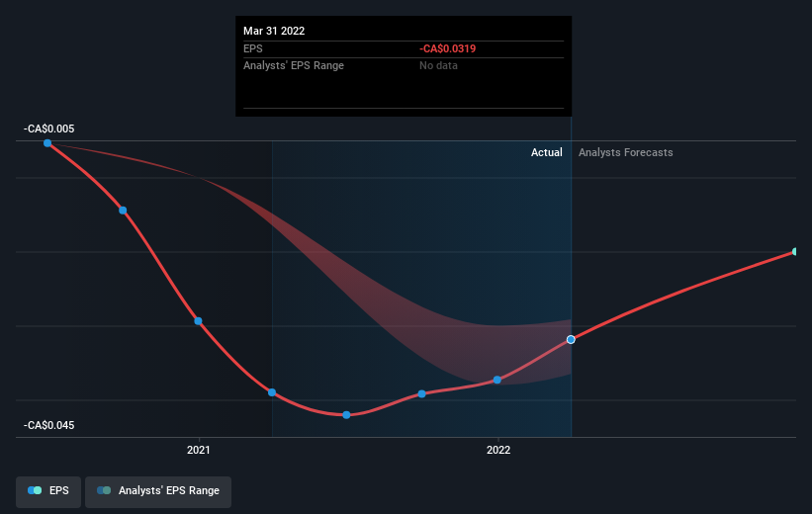Select the forecast endpoint dot at right edge
This screenshot has height=514, width=812.
[x=795, y=252]
